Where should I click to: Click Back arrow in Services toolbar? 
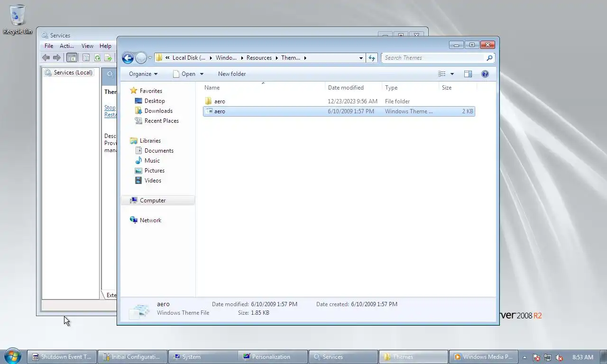click(x=46, y=58)
